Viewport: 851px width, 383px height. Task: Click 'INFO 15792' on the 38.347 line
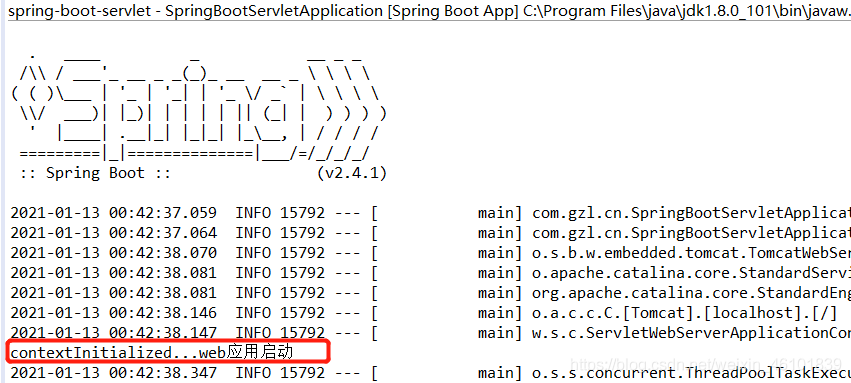coord(280,373)
